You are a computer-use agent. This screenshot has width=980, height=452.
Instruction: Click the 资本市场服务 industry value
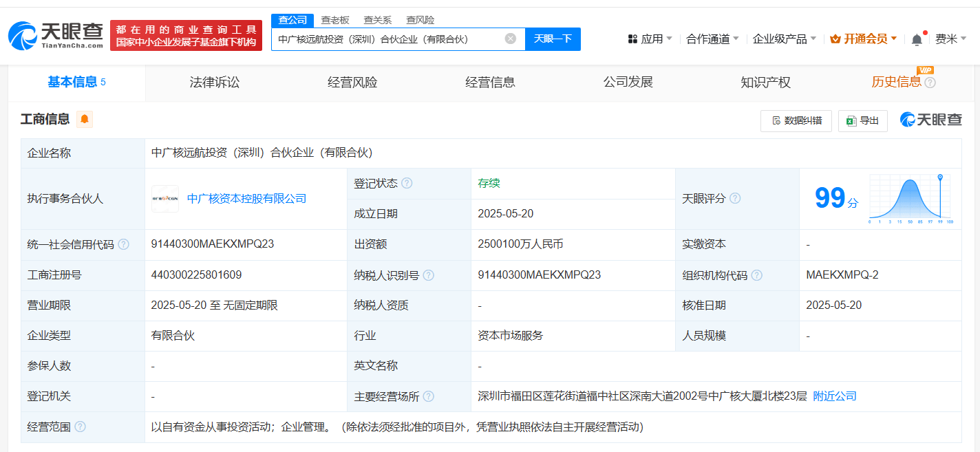(511, 336)
